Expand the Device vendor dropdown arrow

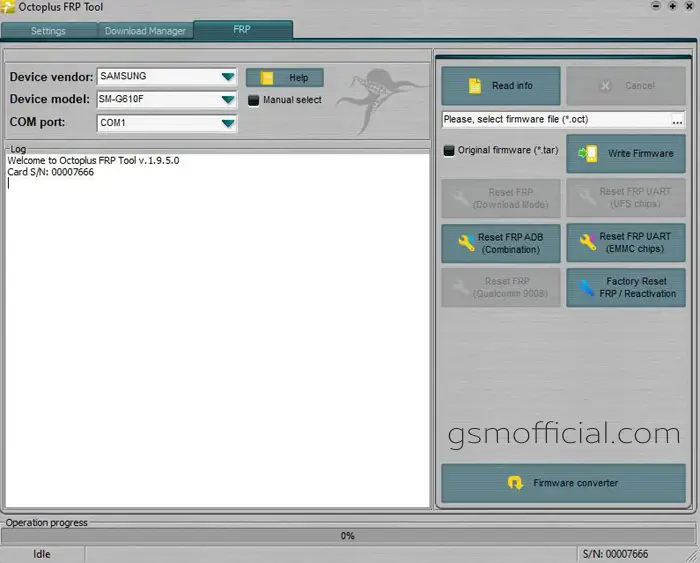[x=228, y=76]
